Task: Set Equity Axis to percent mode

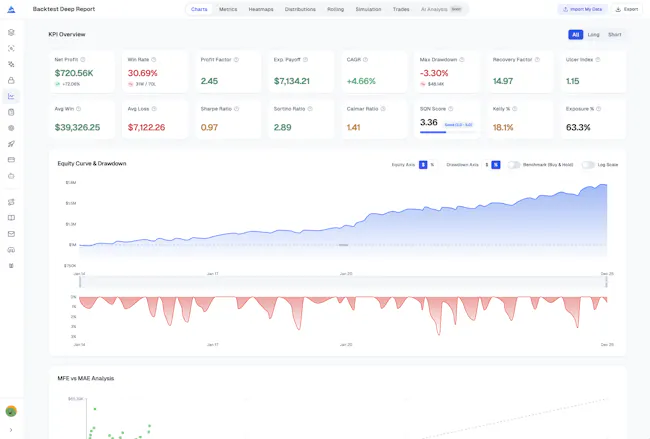Action: [x=432, y=165]
